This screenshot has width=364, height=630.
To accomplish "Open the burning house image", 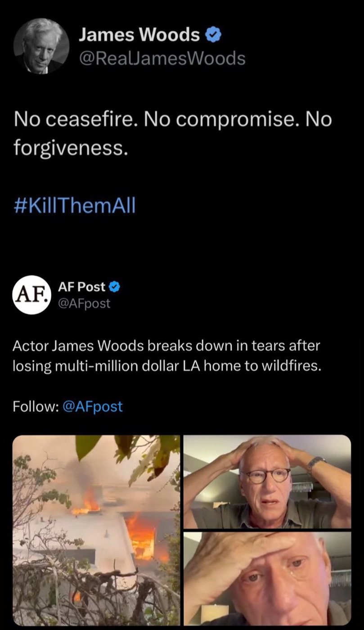I will (96, 530).
